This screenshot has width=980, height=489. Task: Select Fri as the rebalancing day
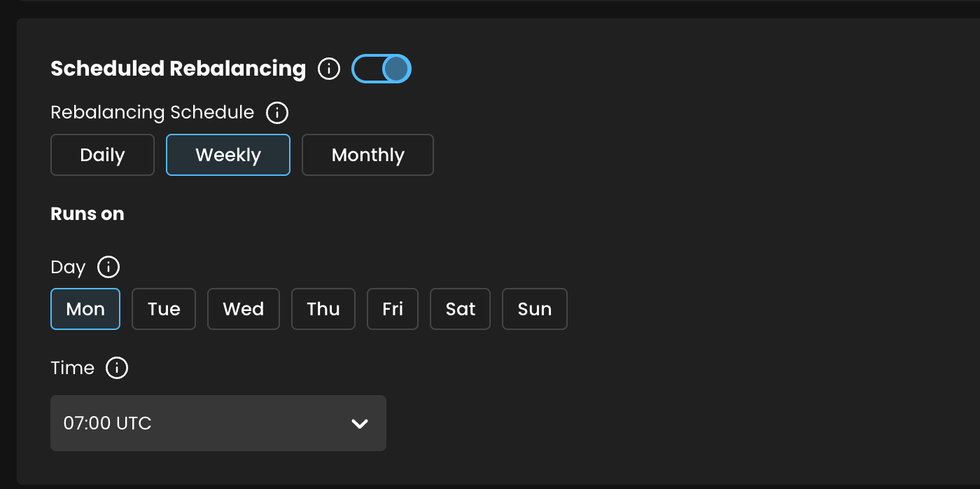393,309
